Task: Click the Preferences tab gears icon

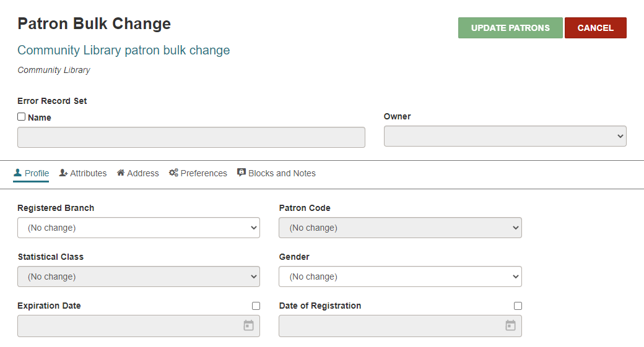Action: point(173,173)
